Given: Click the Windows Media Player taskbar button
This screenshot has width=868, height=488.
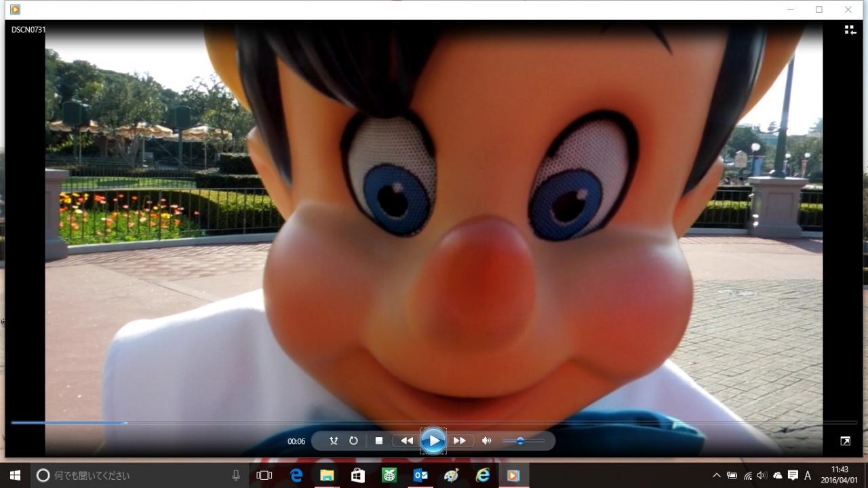Looking at the screenshot, I should (513, 475).
